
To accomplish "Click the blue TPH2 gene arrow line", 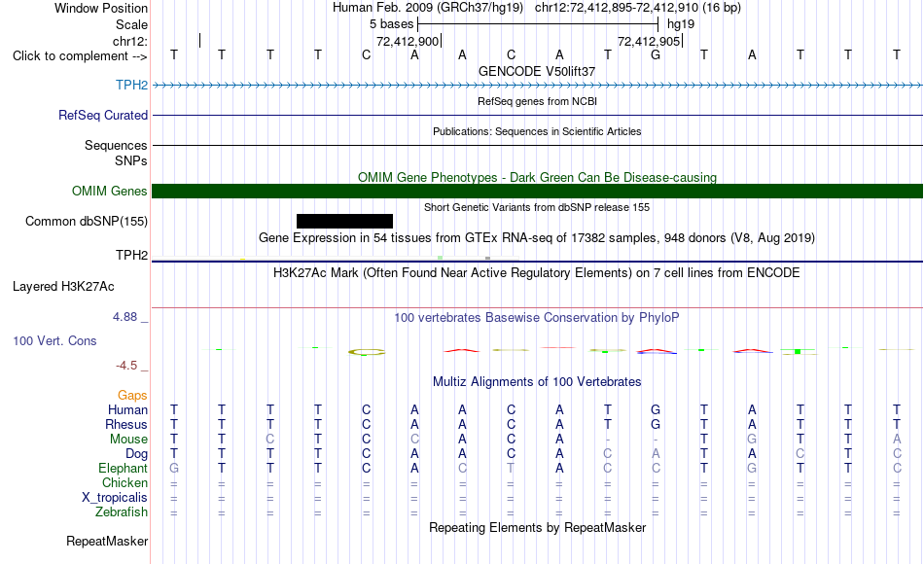I will tap(538, 86).
